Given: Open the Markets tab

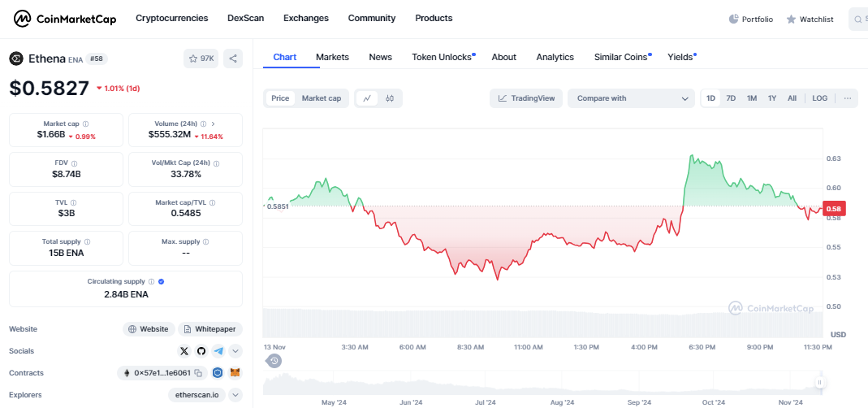Looking at the screenshot, I should coord(332,57).
